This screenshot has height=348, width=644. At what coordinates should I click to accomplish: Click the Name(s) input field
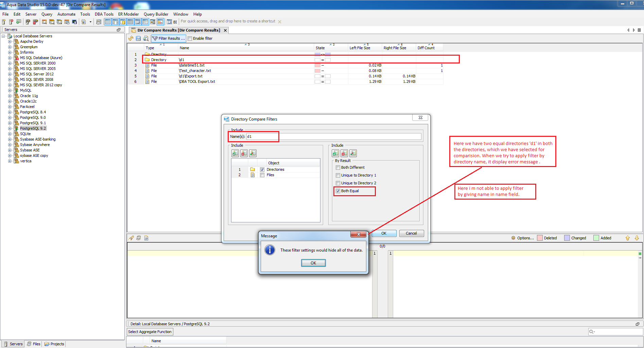[334, 136]
